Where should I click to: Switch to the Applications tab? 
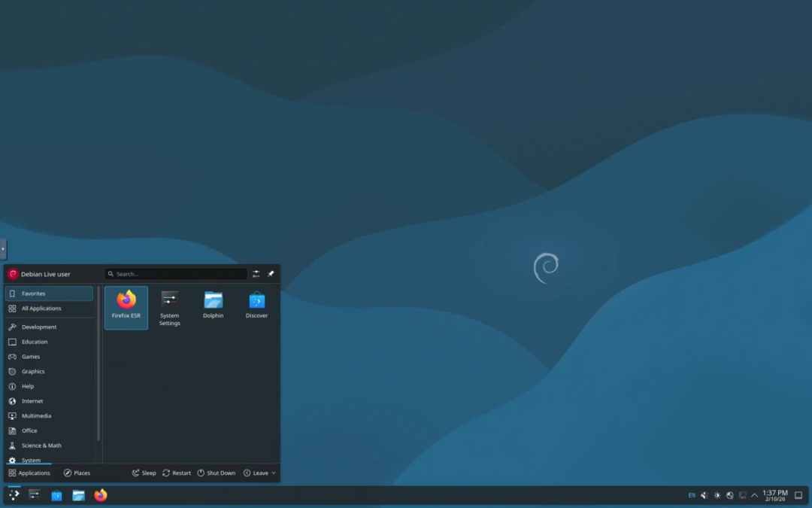pyautogui.click(x=29, y=473)
